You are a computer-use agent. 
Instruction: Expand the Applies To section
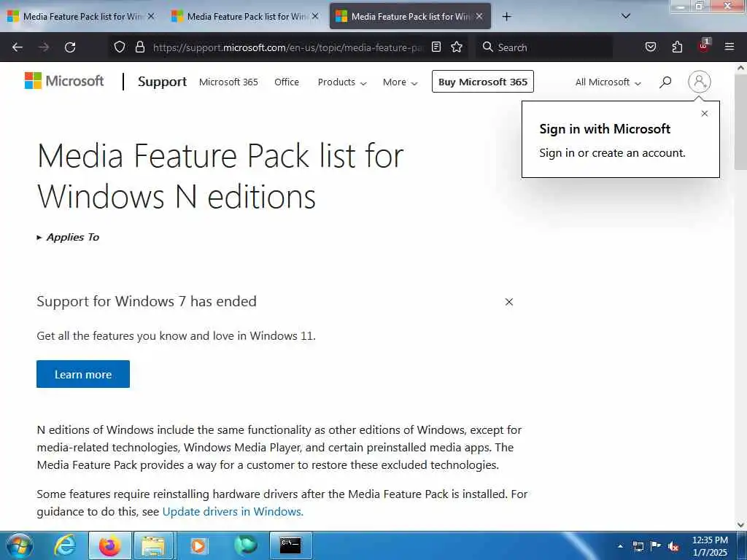68,237
